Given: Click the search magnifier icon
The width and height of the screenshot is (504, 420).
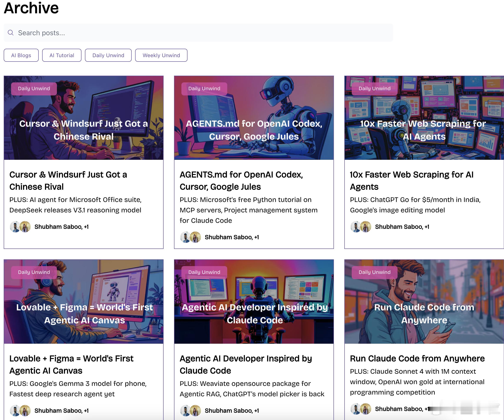Looking at the screenshot, I should tap(11, 32).
